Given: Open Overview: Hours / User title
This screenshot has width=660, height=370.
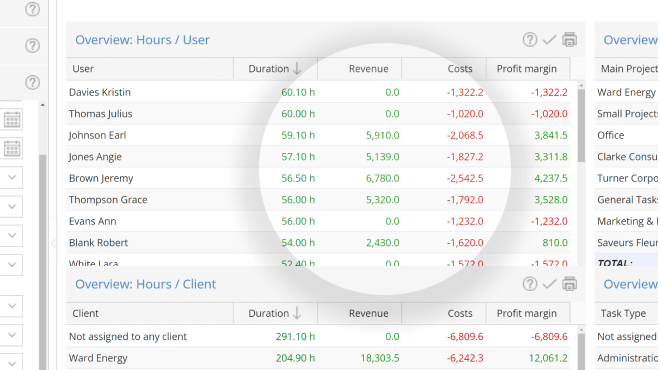Looking at the screenshot, I should pyautogui.click(x=142, y=40).
